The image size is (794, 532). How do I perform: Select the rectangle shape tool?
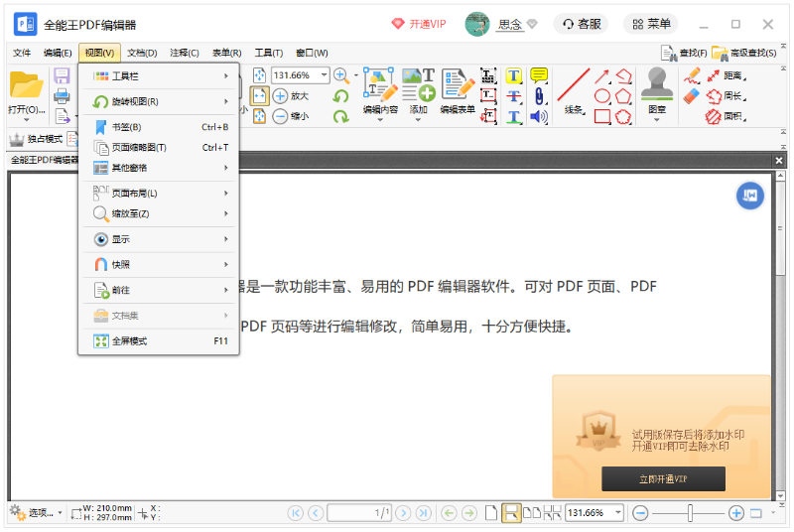point(602,116)
